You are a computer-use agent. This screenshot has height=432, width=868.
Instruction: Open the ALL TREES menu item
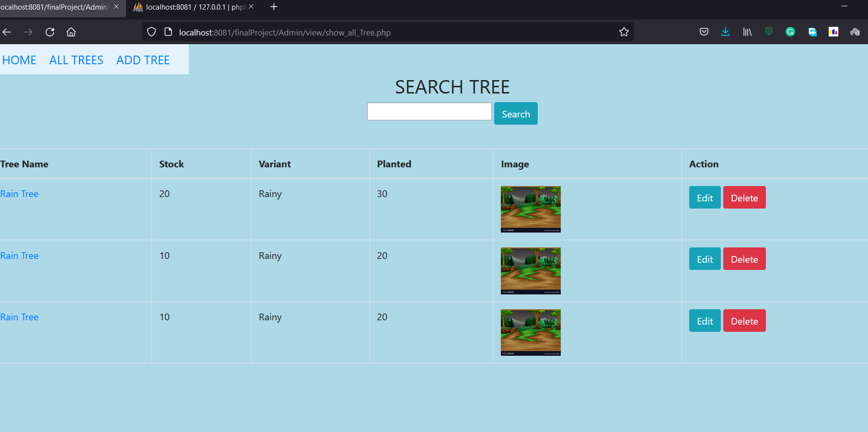point(76,59)
